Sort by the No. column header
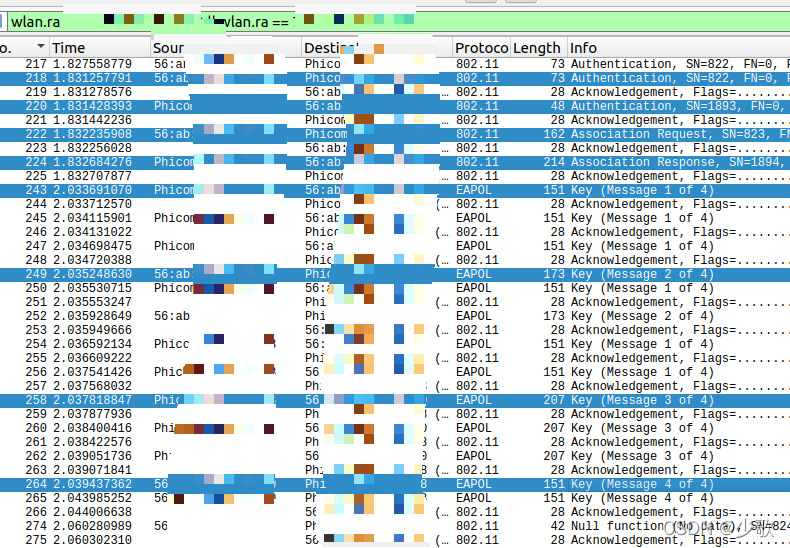The height and width of the screenshot is (548, 790). click(x=24, y=48)
